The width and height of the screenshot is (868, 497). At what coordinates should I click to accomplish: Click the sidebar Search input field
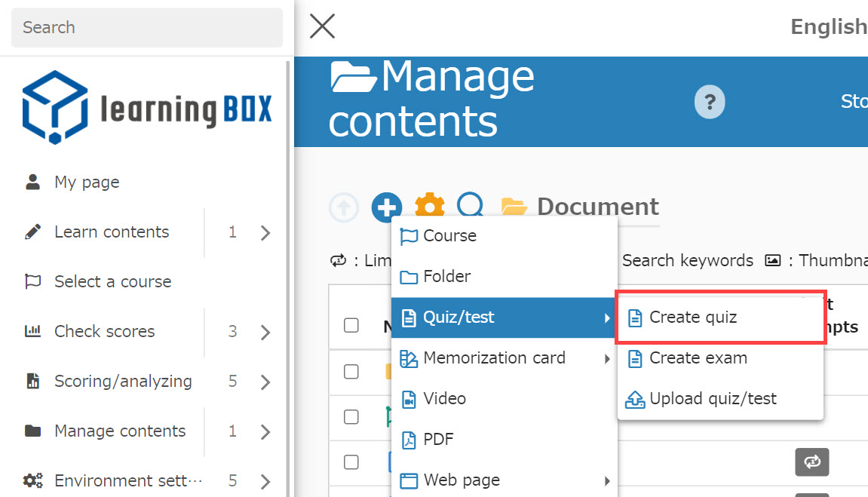point(147,28)
